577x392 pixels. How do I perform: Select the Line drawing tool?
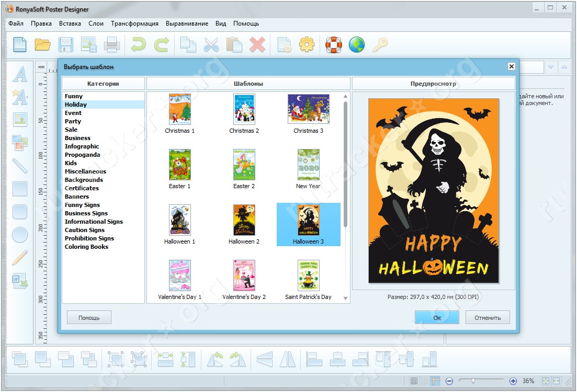(x=20, y=166)
